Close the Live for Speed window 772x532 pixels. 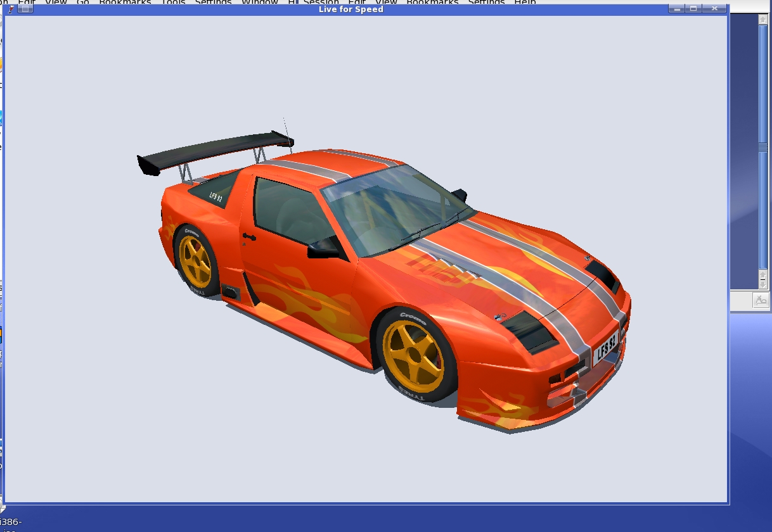tap(714, 9)
